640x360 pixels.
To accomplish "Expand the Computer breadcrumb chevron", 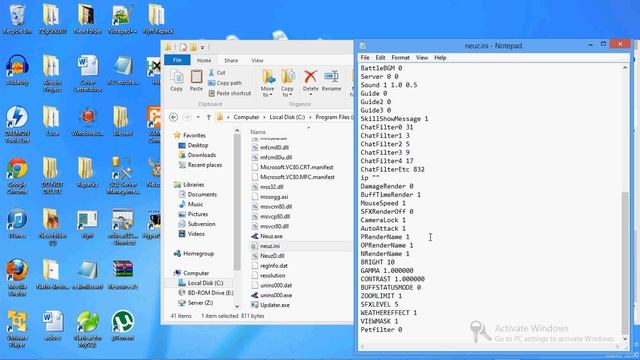I will pos(264,117).
